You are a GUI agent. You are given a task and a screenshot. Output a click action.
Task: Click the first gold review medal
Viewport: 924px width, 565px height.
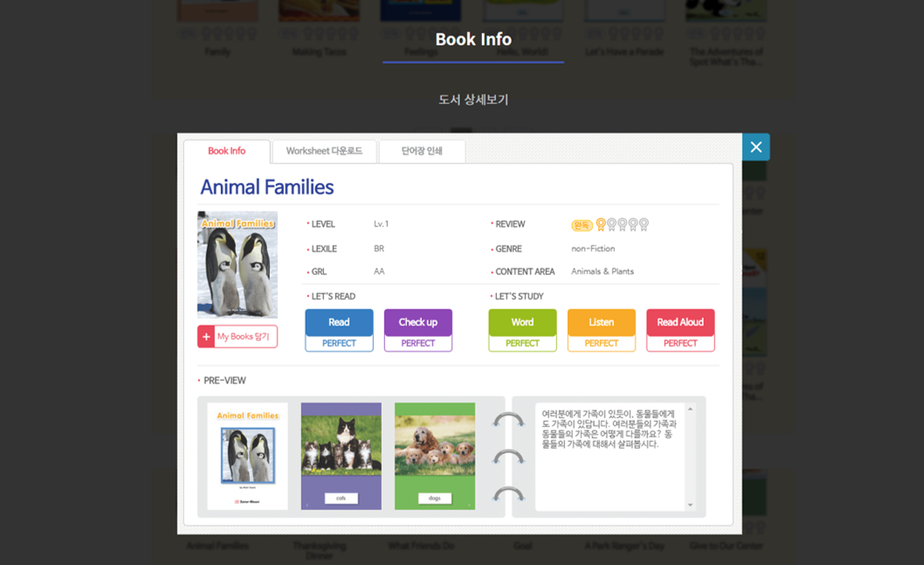[601, 224]
